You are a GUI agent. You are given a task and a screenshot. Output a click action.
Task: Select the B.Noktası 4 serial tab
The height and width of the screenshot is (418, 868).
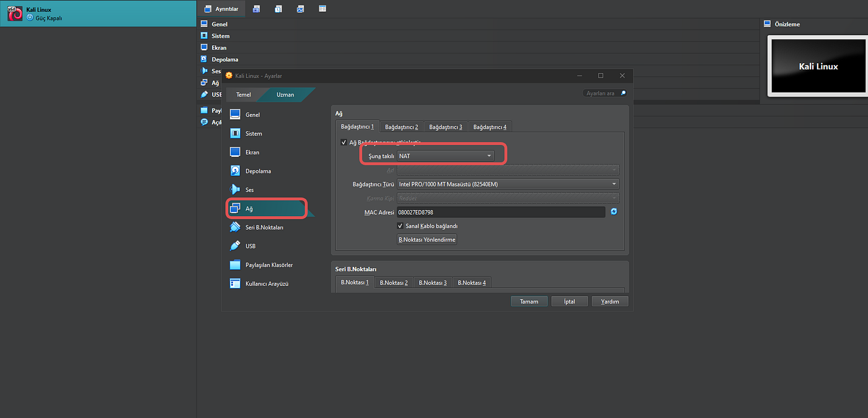[472, 282]
